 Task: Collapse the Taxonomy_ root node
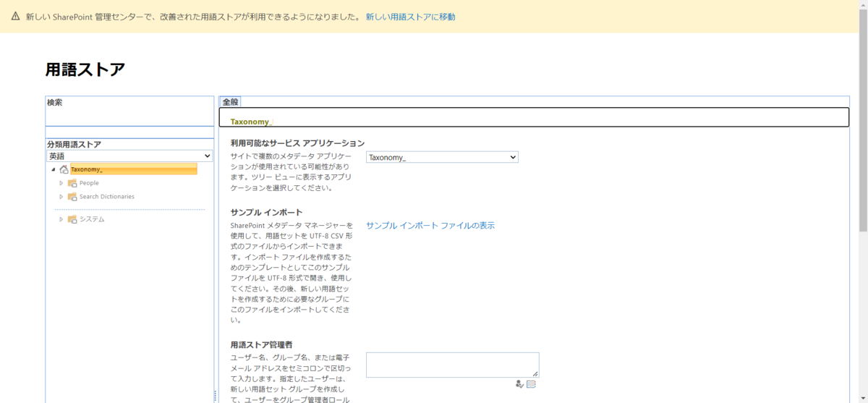[53, 170]
